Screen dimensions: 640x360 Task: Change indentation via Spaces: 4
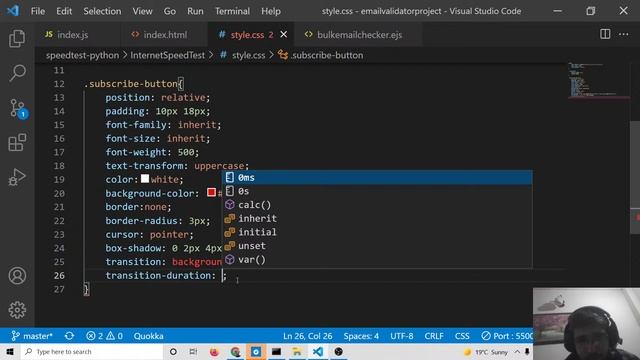point(361,336)
